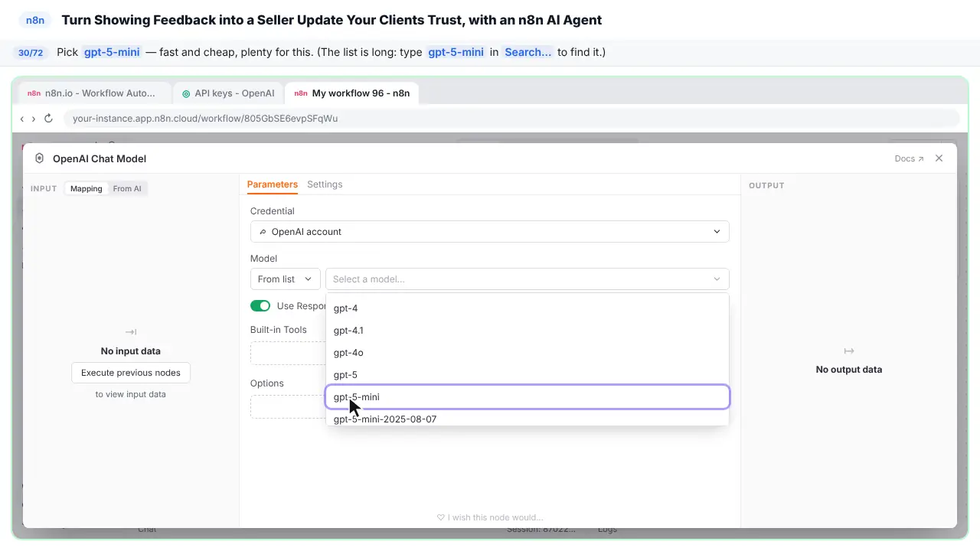Switch to the Settings tab
This screenshot has height=551, width=980.
(325, 184)
